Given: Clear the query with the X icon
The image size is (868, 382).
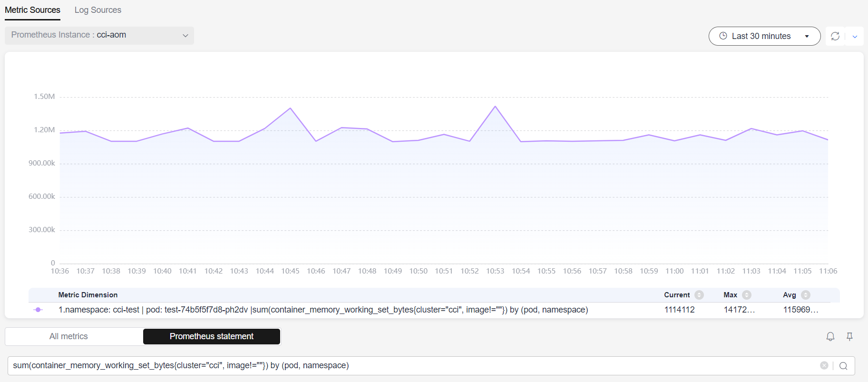Looking at the screenshot, I should (824, 365).
